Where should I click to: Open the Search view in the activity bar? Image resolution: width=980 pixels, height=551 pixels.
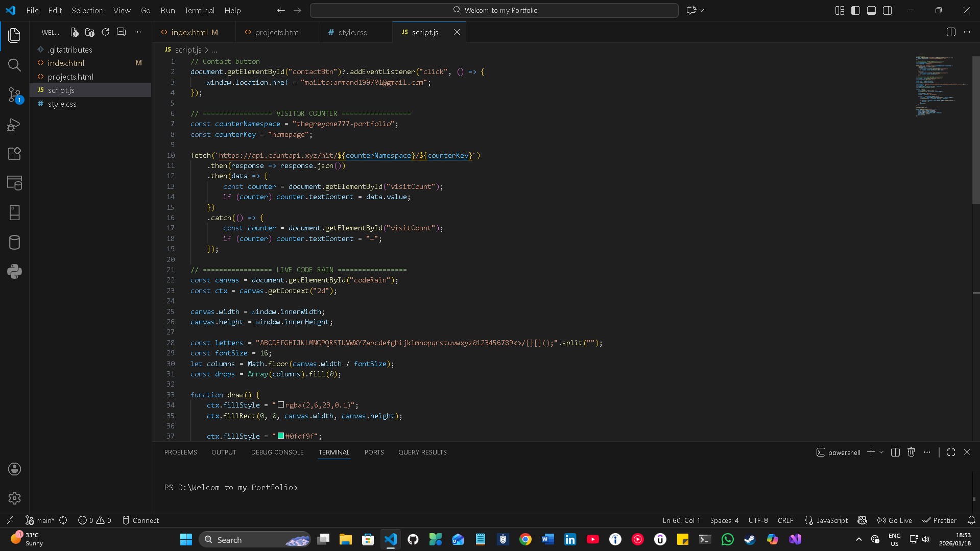click(14, 65)
